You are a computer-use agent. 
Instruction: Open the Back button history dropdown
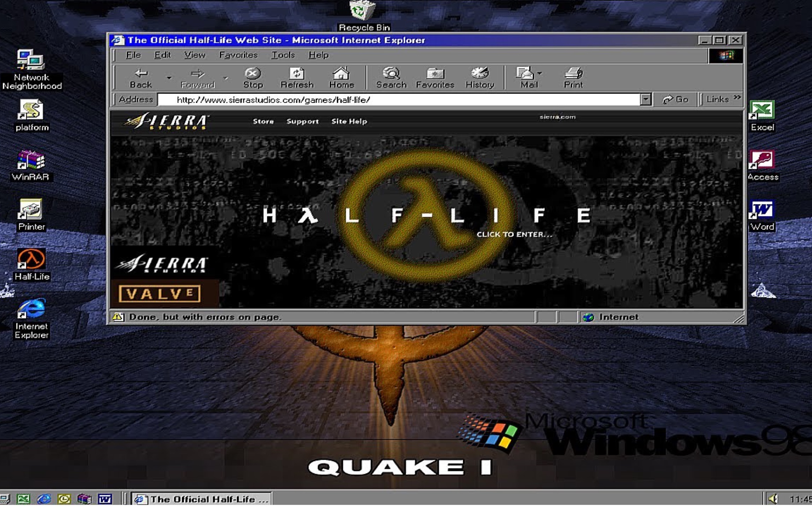(x=169, y=78)
